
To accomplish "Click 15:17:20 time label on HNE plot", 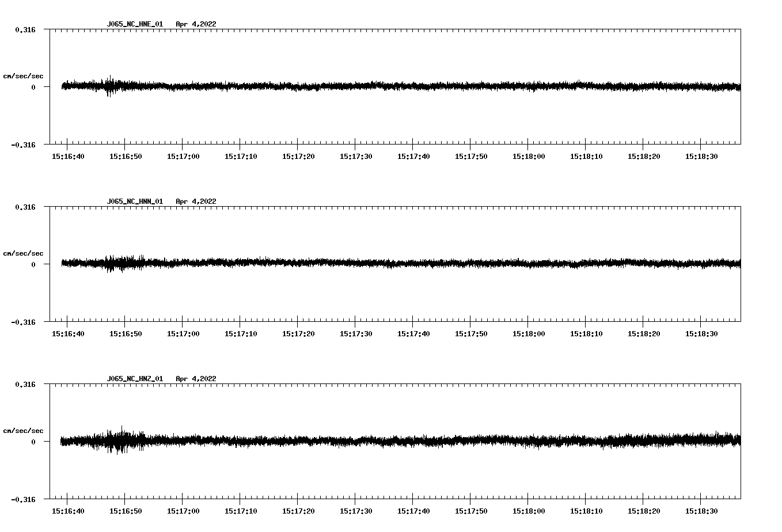I will [298, 156].
